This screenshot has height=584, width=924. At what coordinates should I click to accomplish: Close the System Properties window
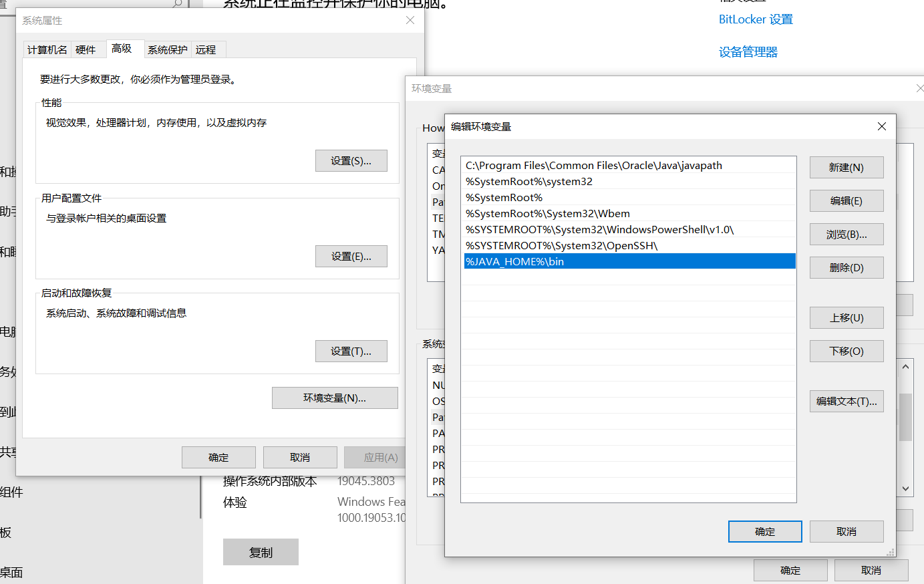click(x=410, y=21)
